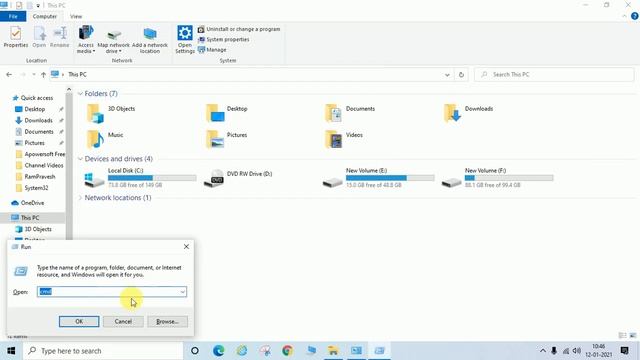This screenshot has height=360, width=640.
Task: Switch to the View ribbon tab
Action: click(x=76, y=16)
